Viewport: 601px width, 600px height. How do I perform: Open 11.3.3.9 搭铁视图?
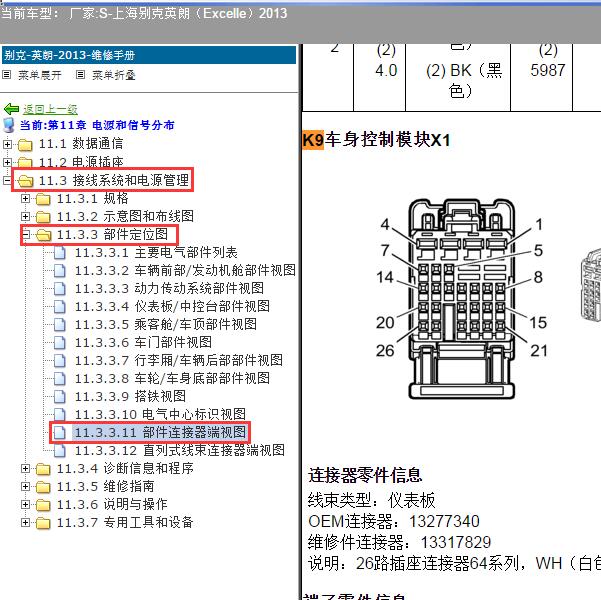[130, 397]
